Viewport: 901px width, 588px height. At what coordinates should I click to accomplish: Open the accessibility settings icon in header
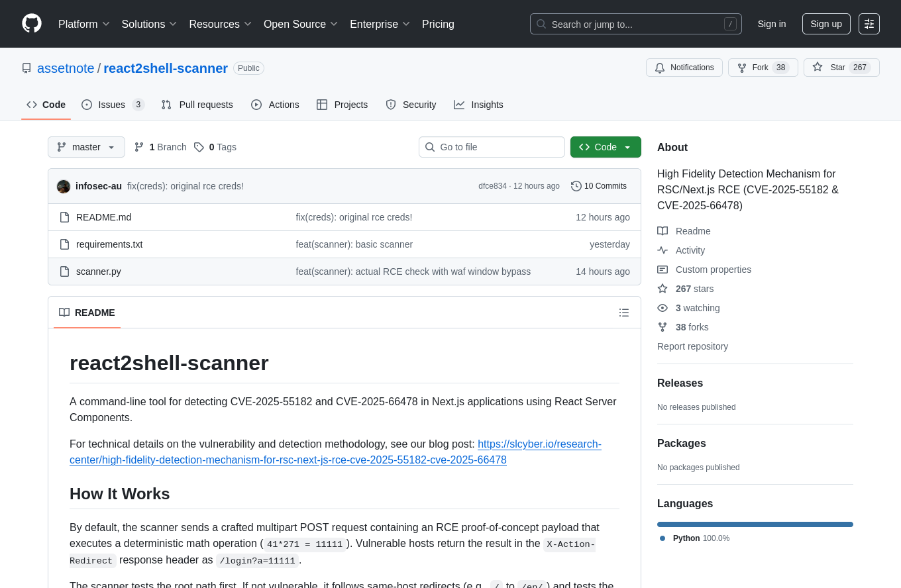[x=869, y=24]
